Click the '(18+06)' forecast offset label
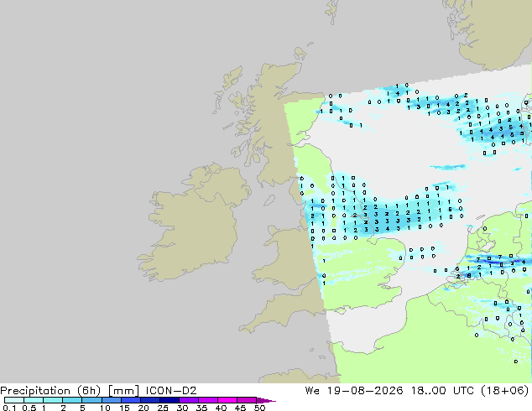The height and width of the screenshot is (411, 532). click(x=504, y=391)
